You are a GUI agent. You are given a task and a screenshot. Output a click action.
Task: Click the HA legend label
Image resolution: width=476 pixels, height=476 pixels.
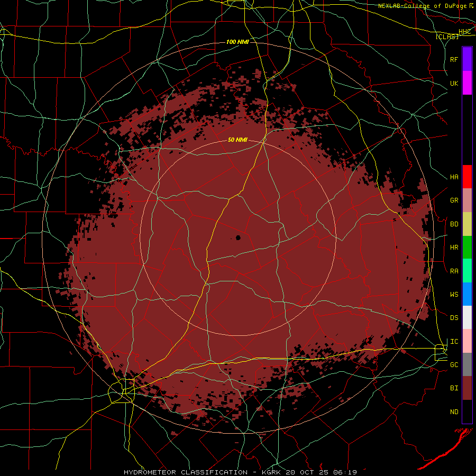pyautogui.click(x=454, y=177)
